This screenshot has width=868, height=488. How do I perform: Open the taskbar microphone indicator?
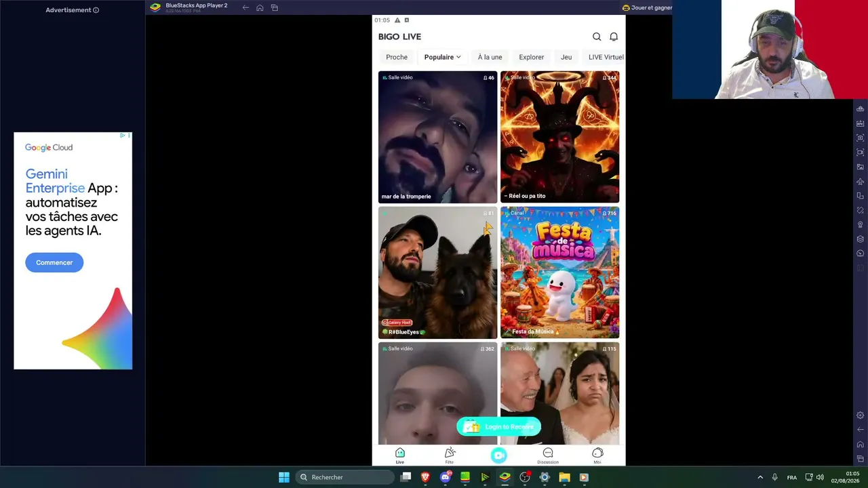pyautogui.click(x=775, y=477)
